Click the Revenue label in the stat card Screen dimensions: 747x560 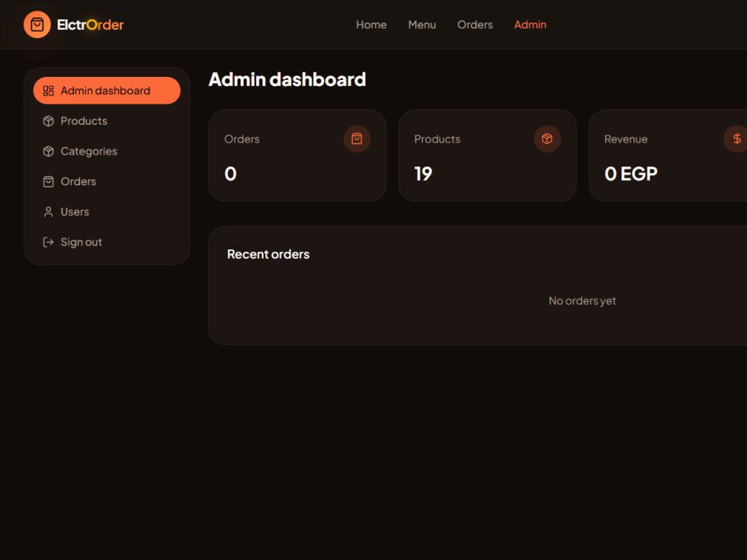(626, 139)
